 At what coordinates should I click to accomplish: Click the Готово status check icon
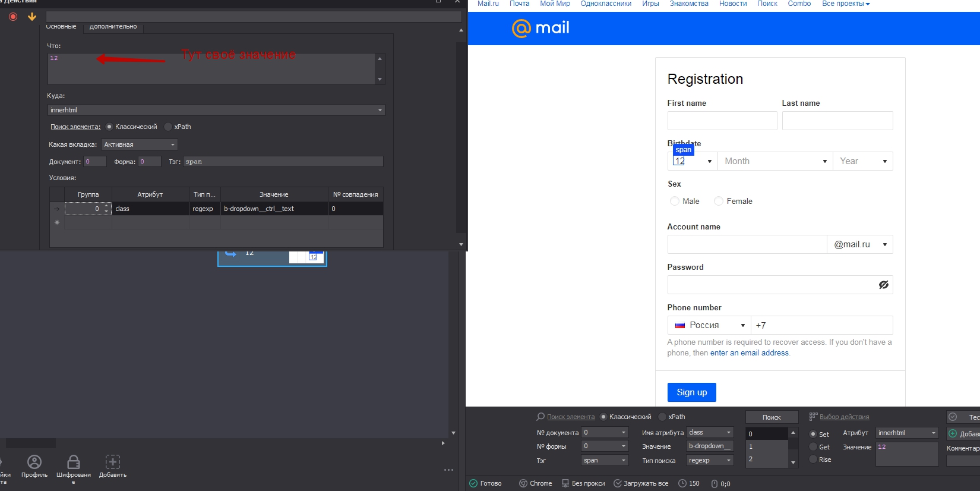[473, 483]
